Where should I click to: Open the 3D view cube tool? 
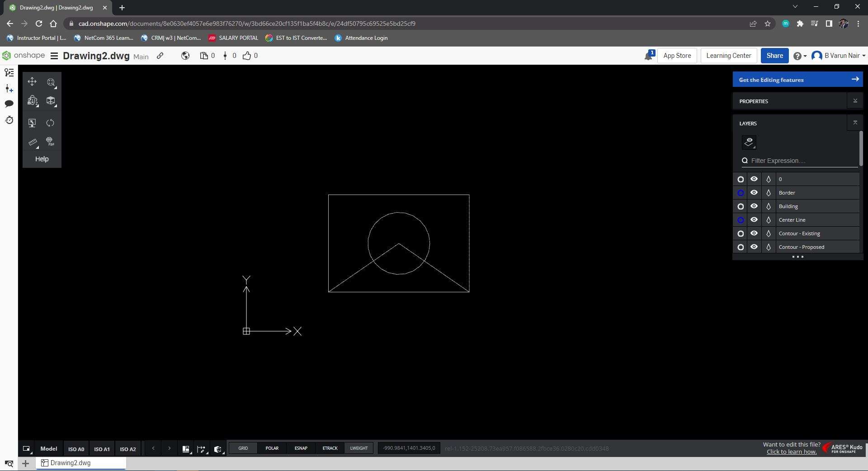pos(51,101)
